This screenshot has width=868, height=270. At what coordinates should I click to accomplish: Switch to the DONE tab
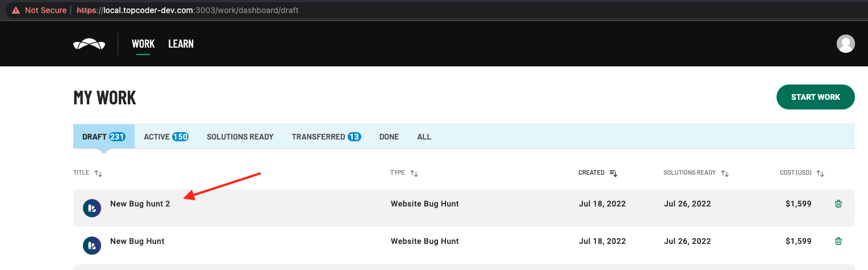click(x=389, y=137)
